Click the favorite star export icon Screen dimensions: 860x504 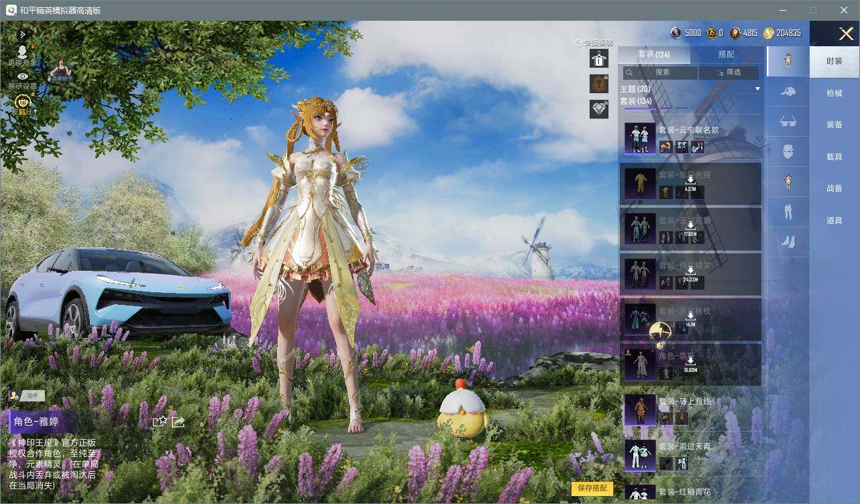160,422
